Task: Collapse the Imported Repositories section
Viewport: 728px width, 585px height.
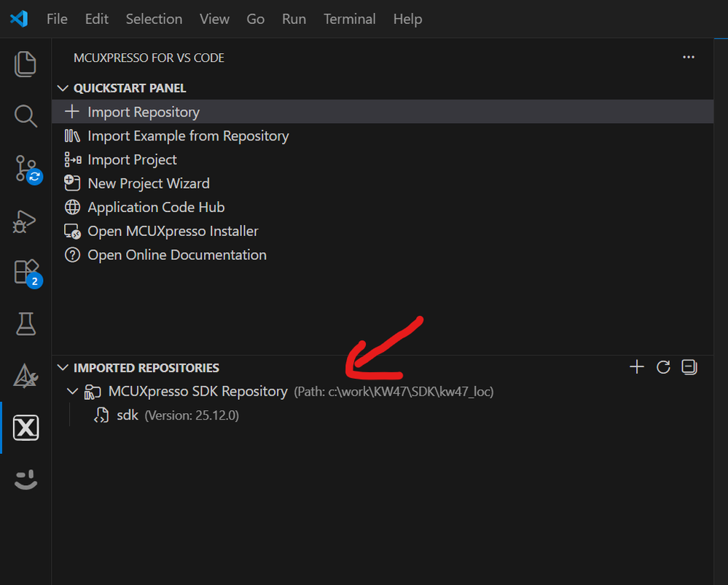Action: (x=63, y=368)
